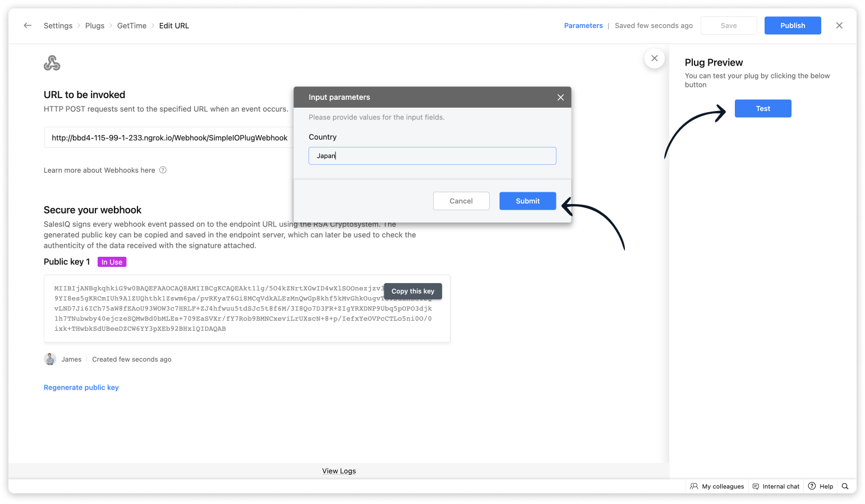
Task: Regenerate public key link
Action: coord(81,387)
